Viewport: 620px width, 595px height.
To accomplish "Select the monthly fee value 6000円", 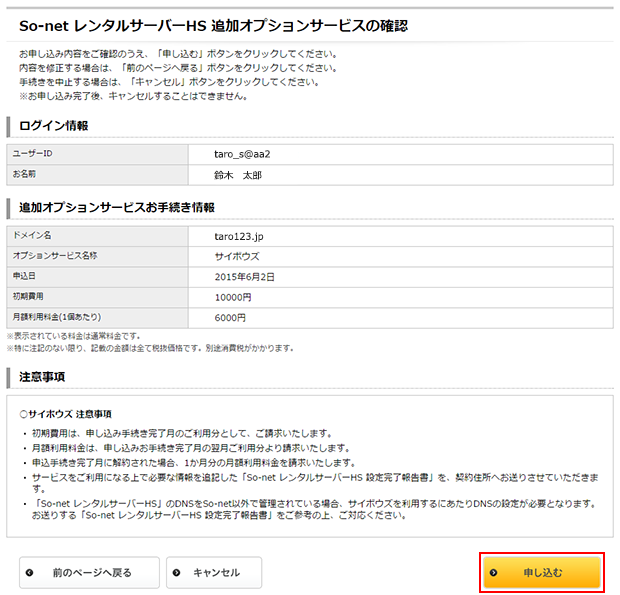I will (x=230, y=318).
